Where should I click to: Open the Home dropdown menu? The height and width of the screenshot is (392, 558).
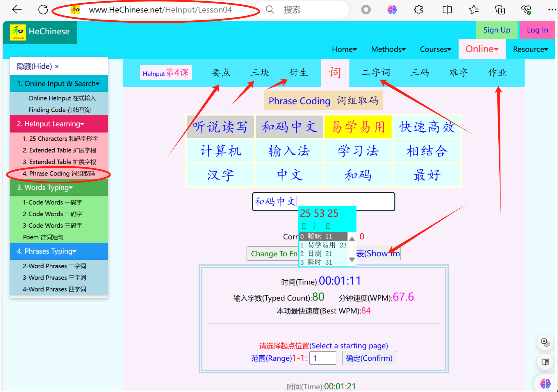pos(344,49)
